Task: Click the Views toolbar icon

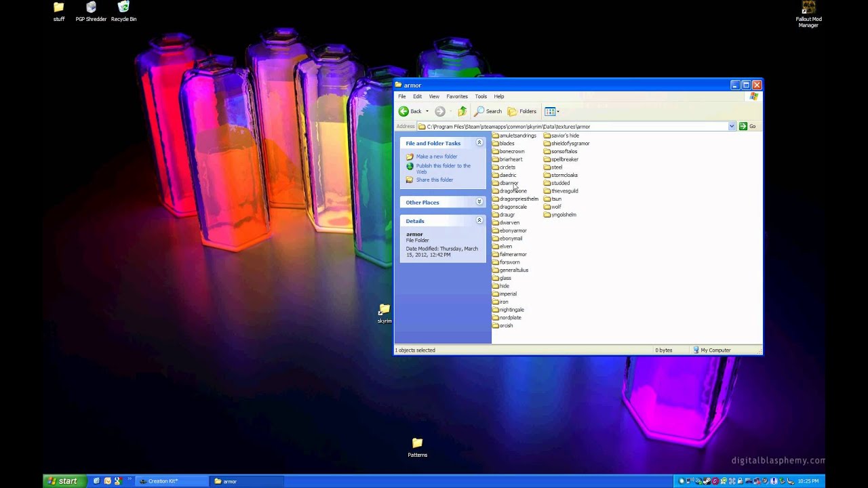Action: [x=550, y=111]
